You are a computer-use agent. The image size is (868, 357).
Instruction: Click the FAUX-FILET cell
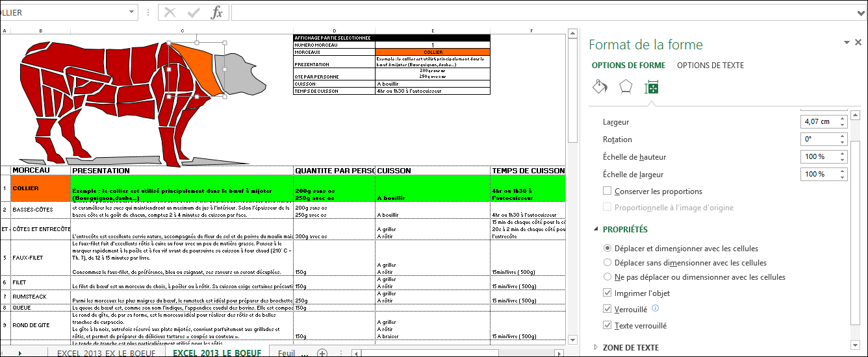[x=40, y=258]
